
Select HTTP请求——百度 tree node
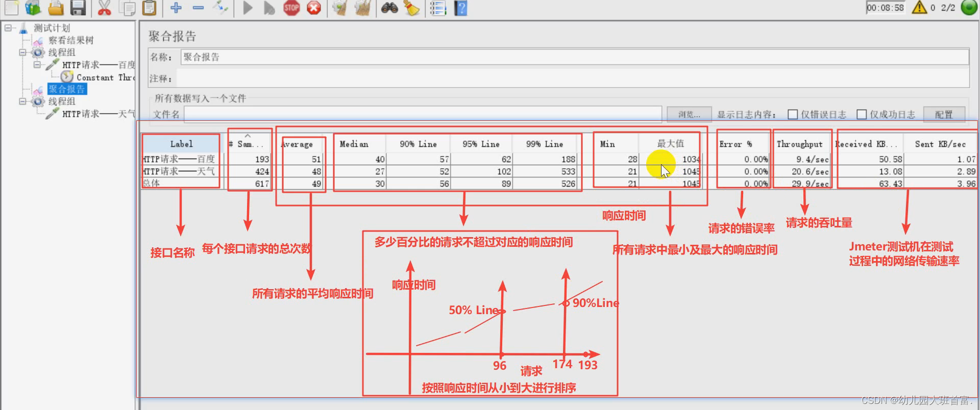tap(99, 65)
